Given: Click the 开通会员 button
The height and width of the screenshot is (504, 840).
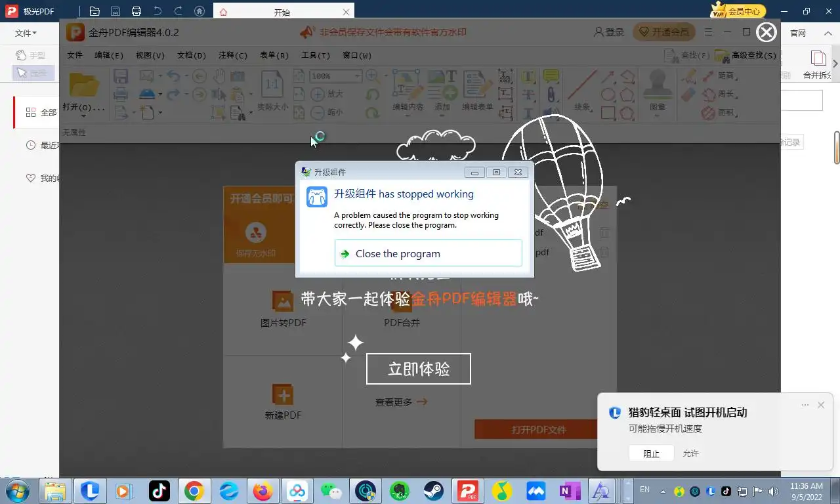Looking at the screenshot, I should point(664,32).
